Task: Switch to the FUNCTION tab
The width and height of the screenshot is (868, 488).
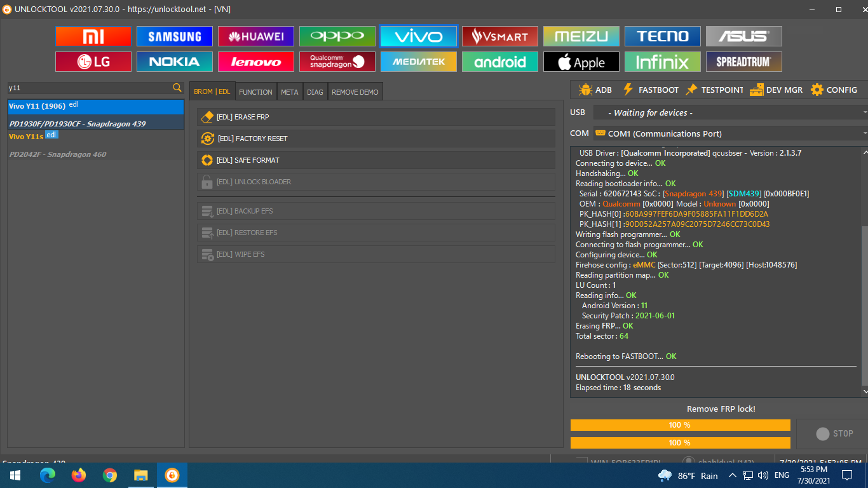Action: (255, 92)
